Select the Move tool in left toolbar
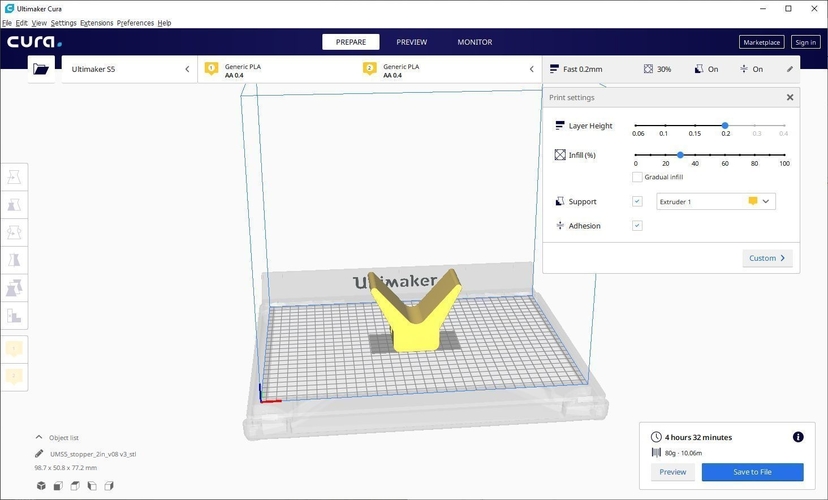This screenshot has height=500, width=828. [x=14, y=177]
